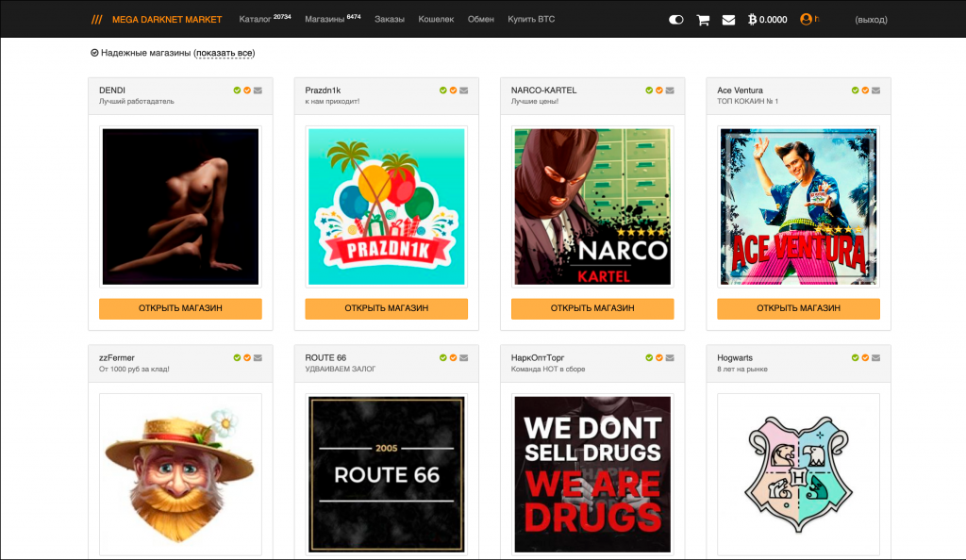Go to the Магазины section
The image size is (966, 560).
tap(324, 19)
